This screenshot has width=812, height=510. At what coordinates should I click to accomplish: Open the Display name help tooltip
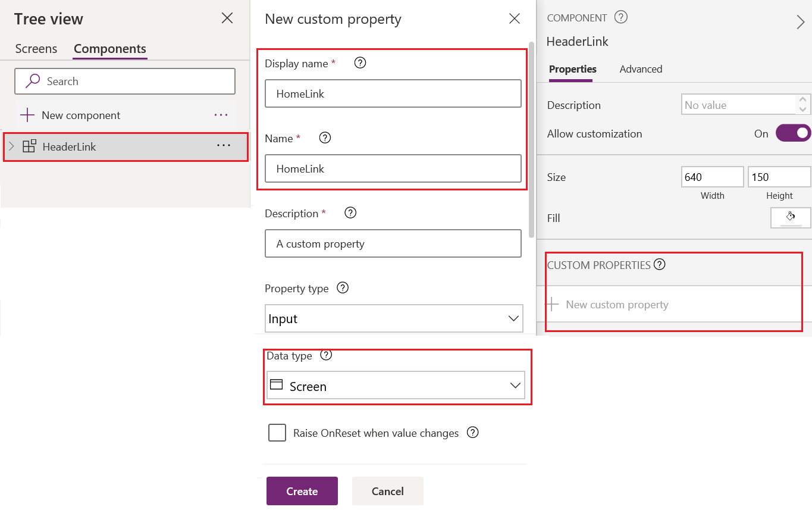pyautogui.click(x=360, y=62)
